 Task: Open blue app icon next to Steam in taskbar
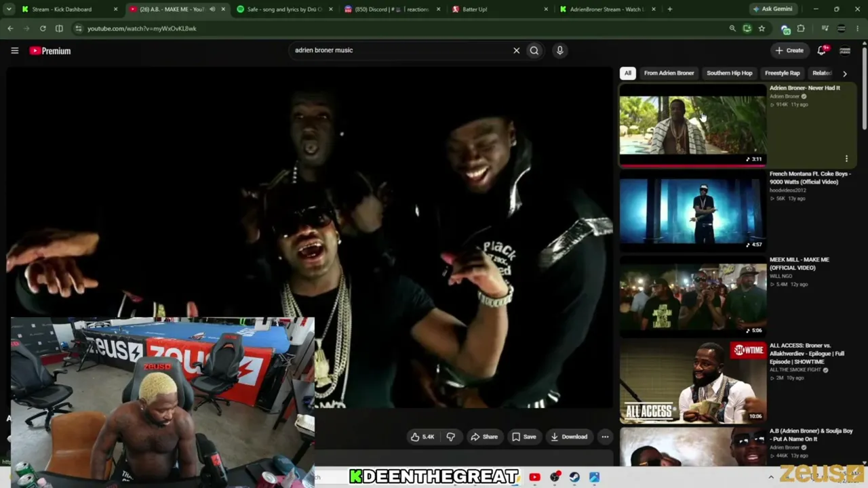pos(594,477)
